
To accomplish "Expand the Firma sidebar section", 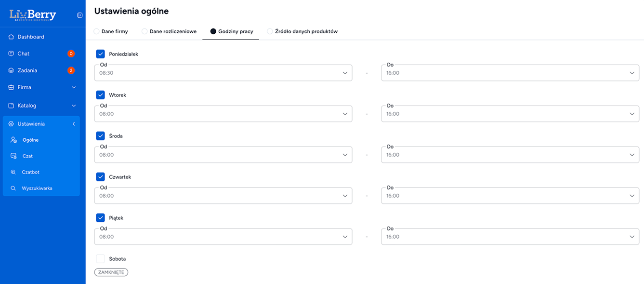I will [74, 87].
